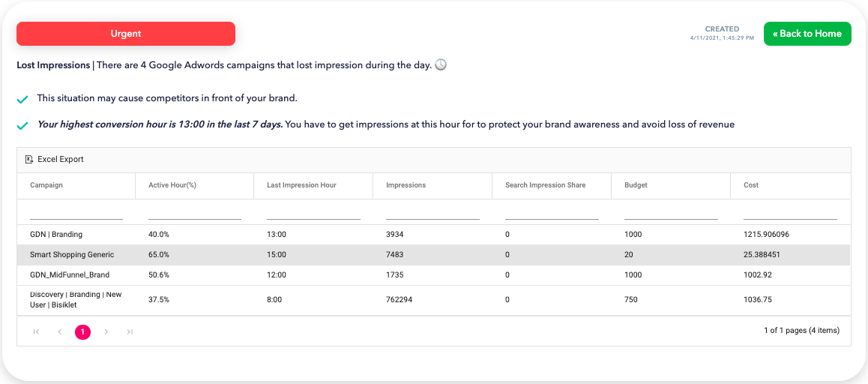The height and width of the screenshot is (384, 868).
Task: Click the Cost filter input field
Action: pos(790,212)
